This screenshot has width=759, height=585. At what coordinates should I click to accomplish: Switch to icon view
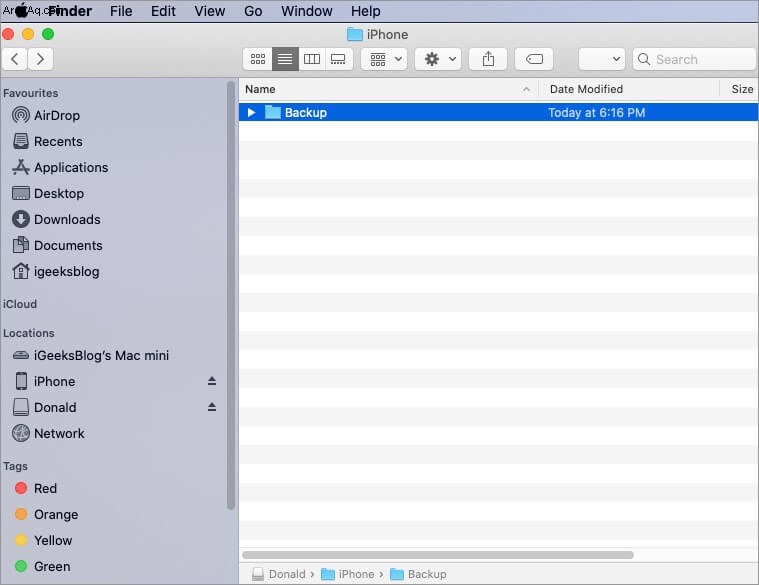258,59
